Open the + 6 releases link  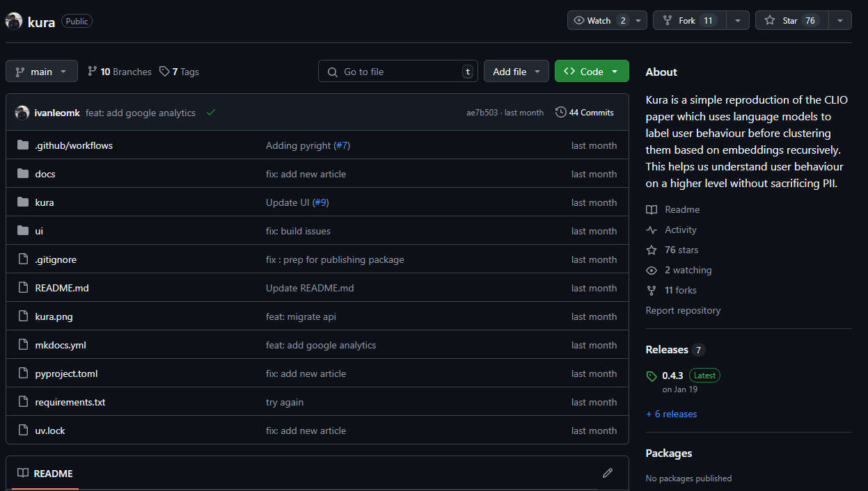pyautogui.click(x=671, y=414)
